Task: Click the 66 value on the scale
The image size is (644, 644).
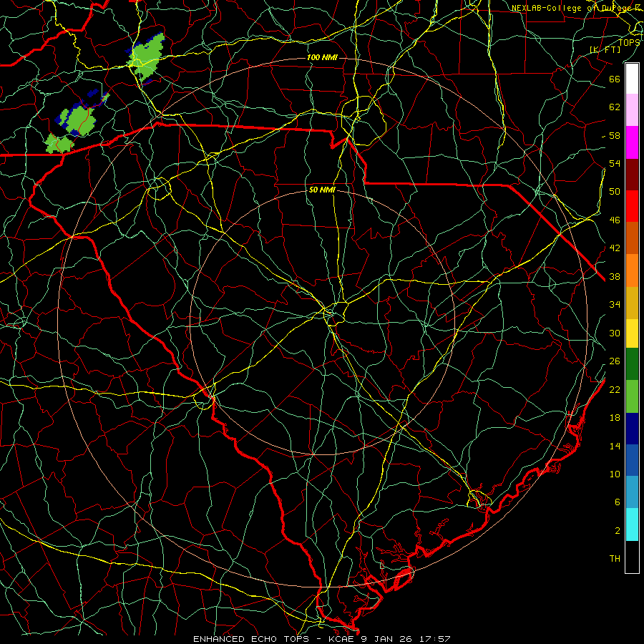Action: point(615,79)
